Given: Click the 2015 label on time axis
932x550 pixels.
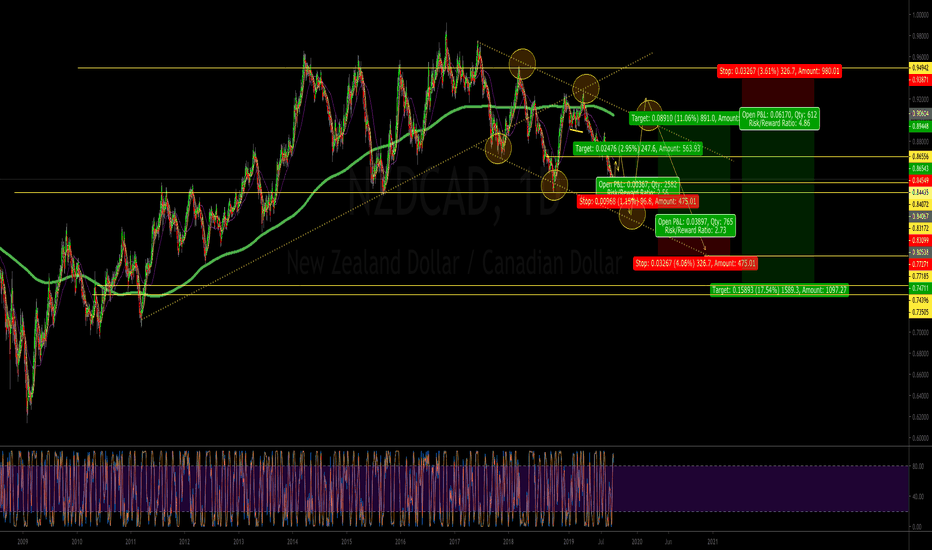Looking at the screenshot, I should click(347, 542).
